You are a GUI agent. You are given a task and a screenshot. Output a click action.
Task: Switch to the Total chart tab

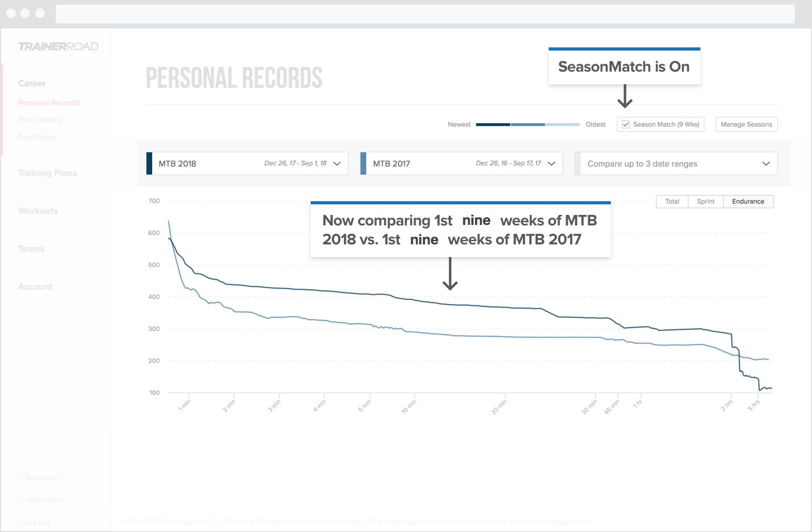coord(672,202)
